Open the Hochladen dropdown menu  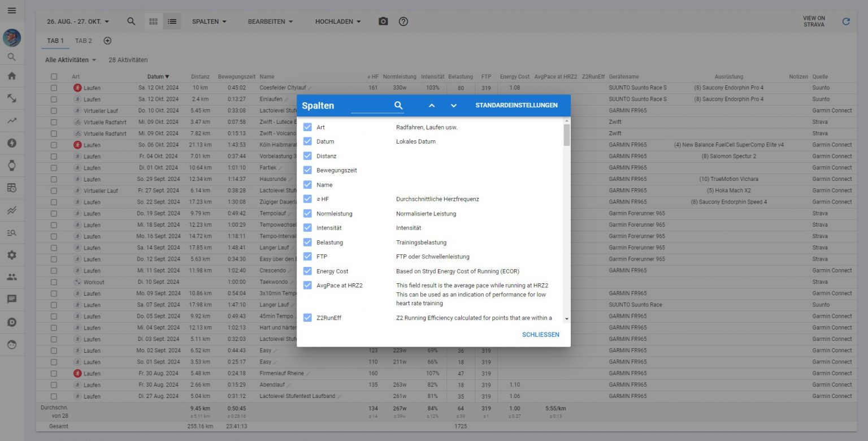[x=338, y=21]
